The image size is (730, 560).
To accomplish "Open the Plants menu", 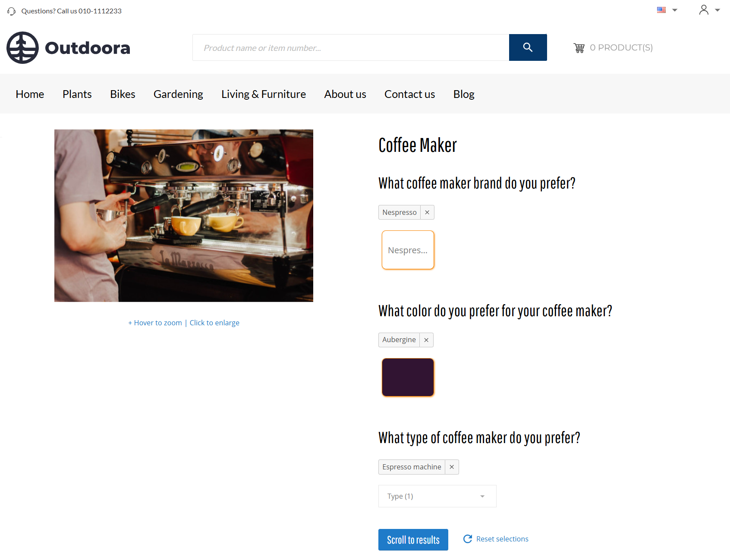I will (77, 94).
